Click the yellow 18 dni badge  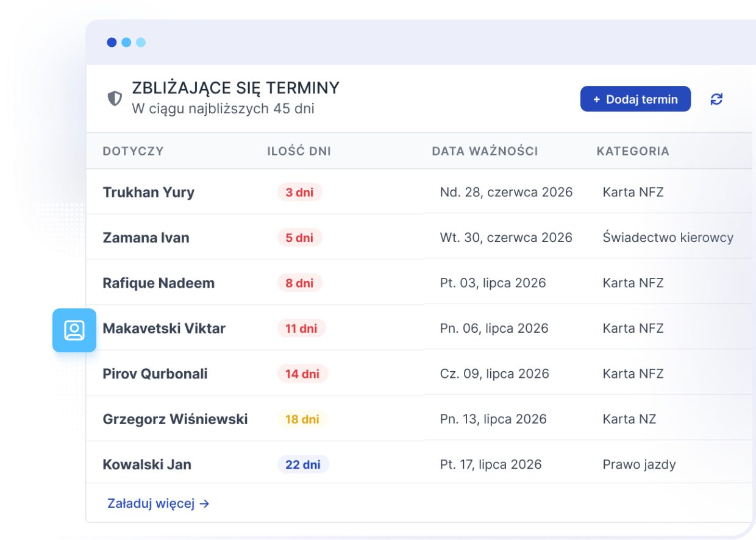(x=302, y=419)
